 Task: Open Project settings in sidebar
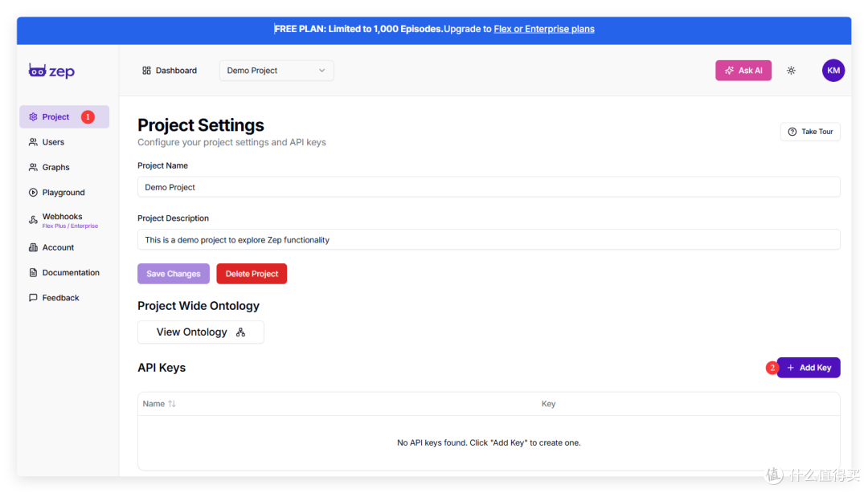[x=64, y=116]
